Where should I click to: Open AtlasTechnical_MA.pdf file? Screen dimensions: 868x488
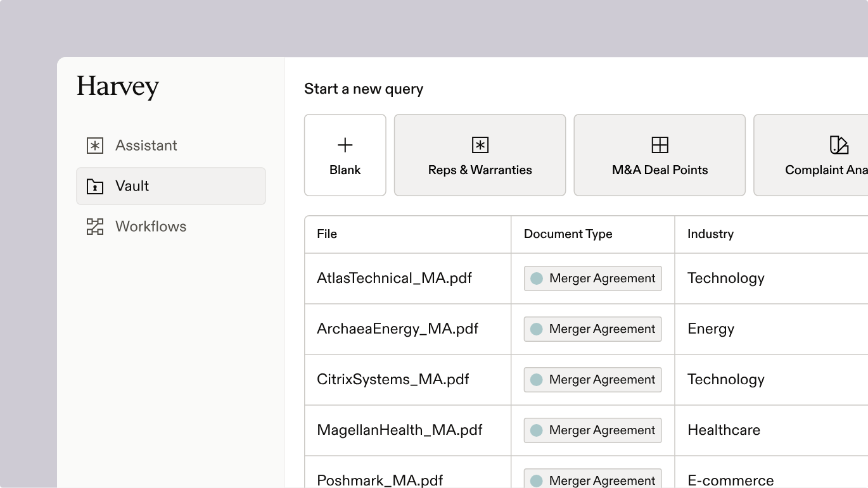pos(395,278)
